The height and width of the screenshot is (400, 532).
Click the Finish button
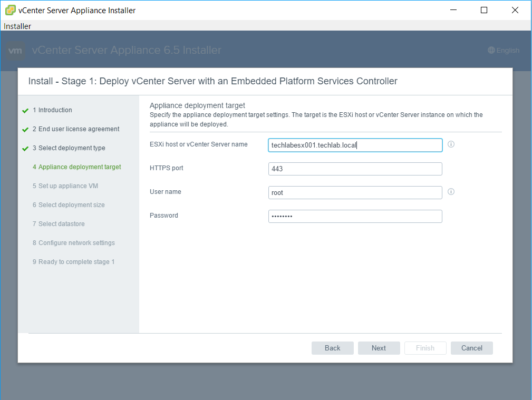pyautogui.click(x=425, y=348)
